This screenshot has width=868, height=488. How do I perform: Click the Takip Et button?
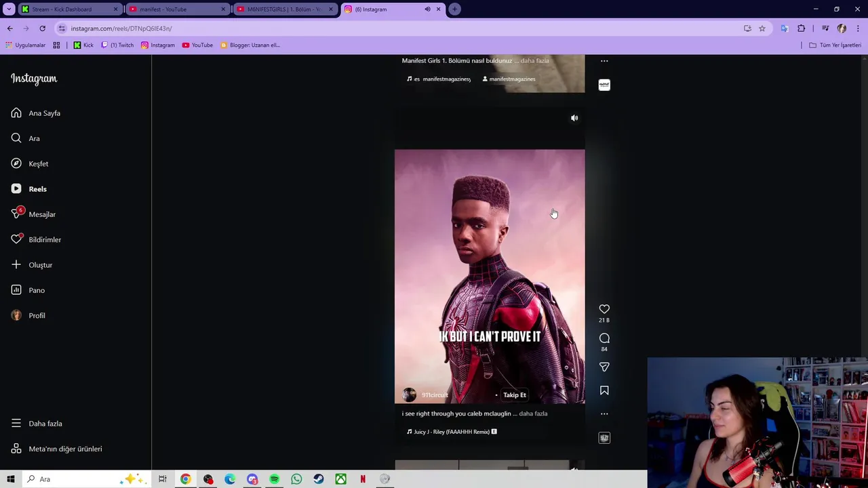(515, 395)
